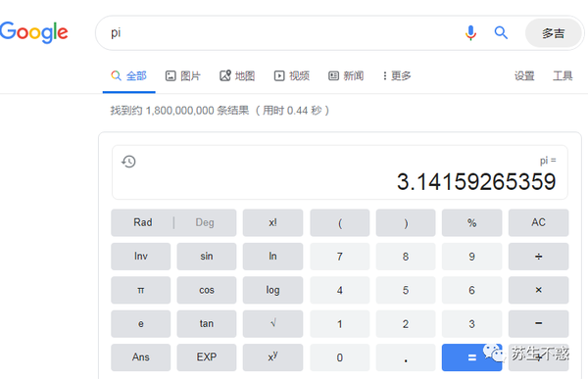
Task: Click the log function key
Action: (x=272, y=290)
